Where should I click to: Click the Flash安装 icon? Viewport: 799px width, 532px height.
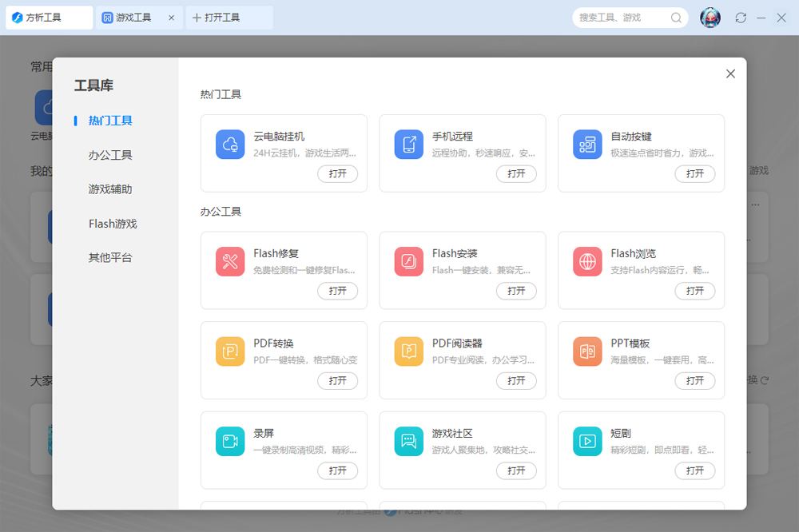click(409, 262)
